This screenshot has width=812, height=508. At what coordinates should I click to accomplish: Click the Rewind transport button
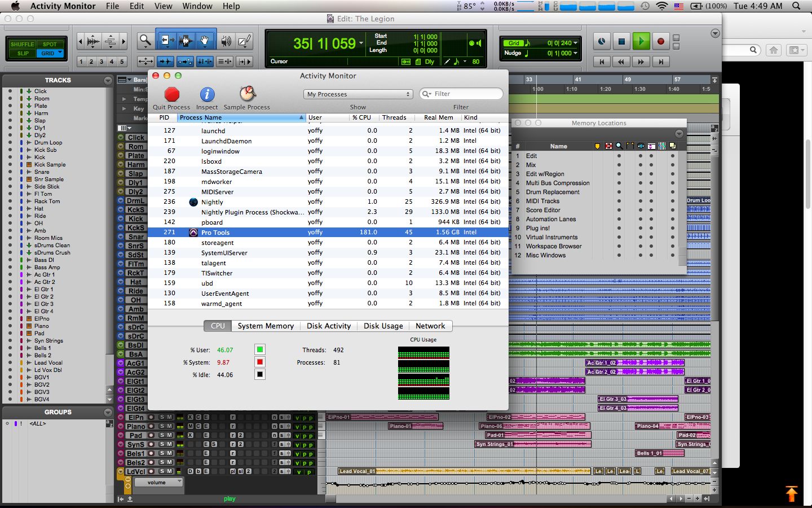coord(621,62)
